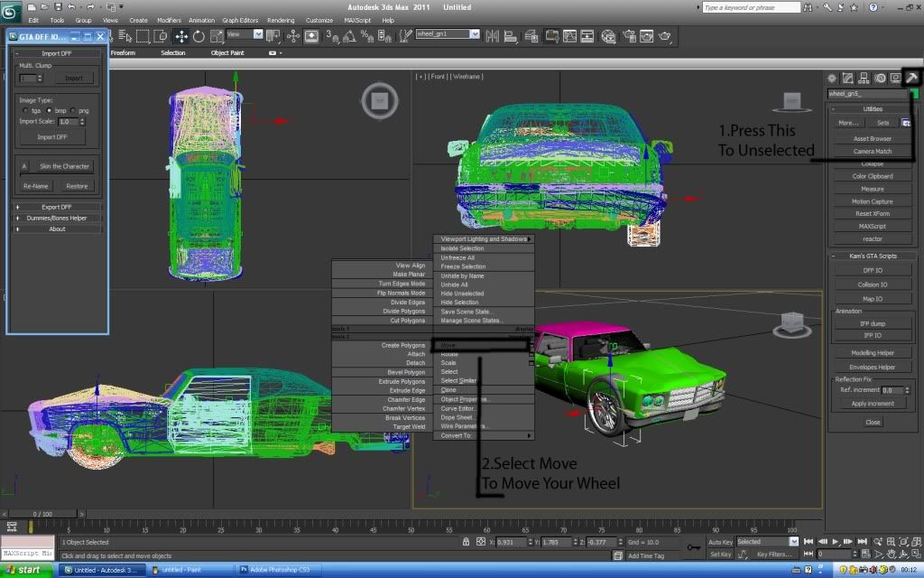Screen dimensions: 924x578
Task: Expand the Dummies/Bones Helper rollout
Action: pos(57,219)
